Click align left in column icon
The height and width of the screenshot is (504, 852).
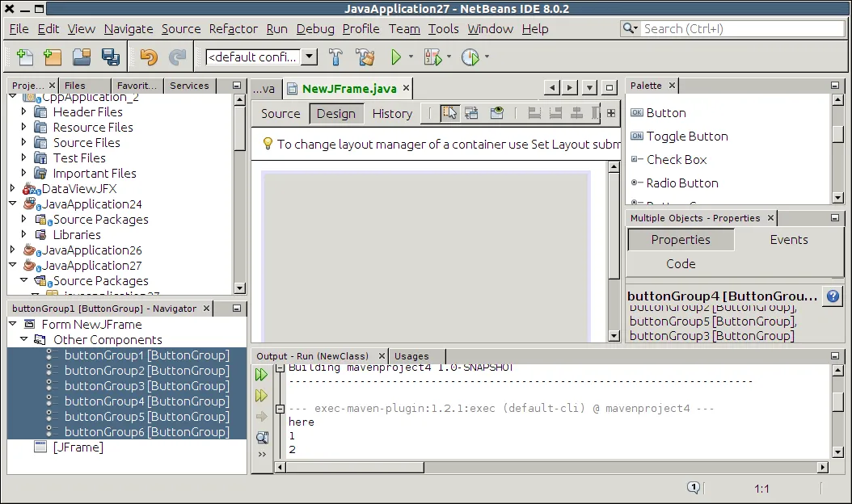click(534, 113)
